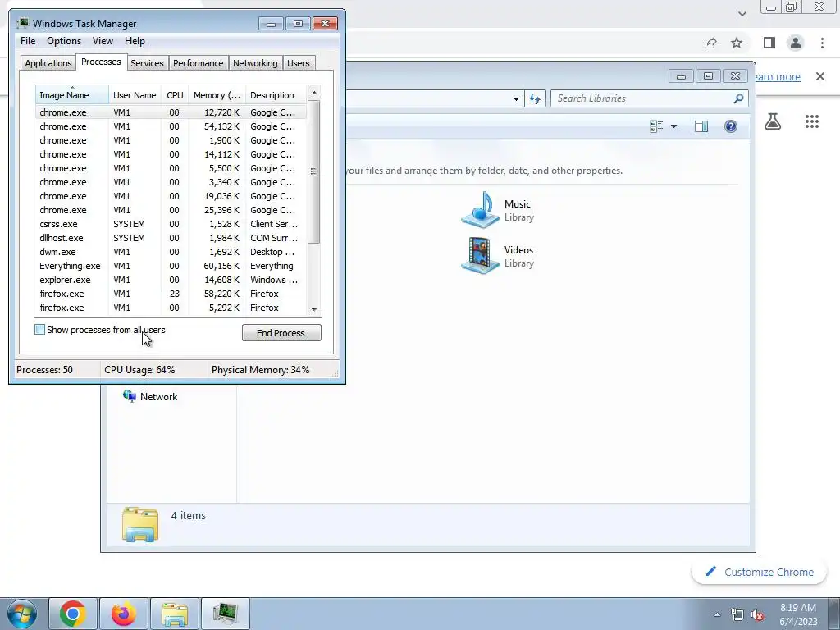Dismiss the Chrome info bar with X

point(820,76)
